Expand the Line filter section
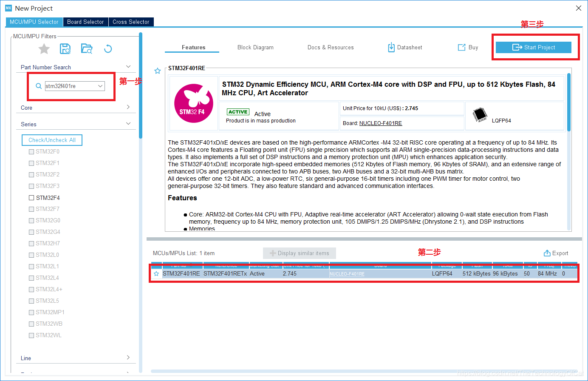The height and width of the screenshot is (381, 588). 128,358
